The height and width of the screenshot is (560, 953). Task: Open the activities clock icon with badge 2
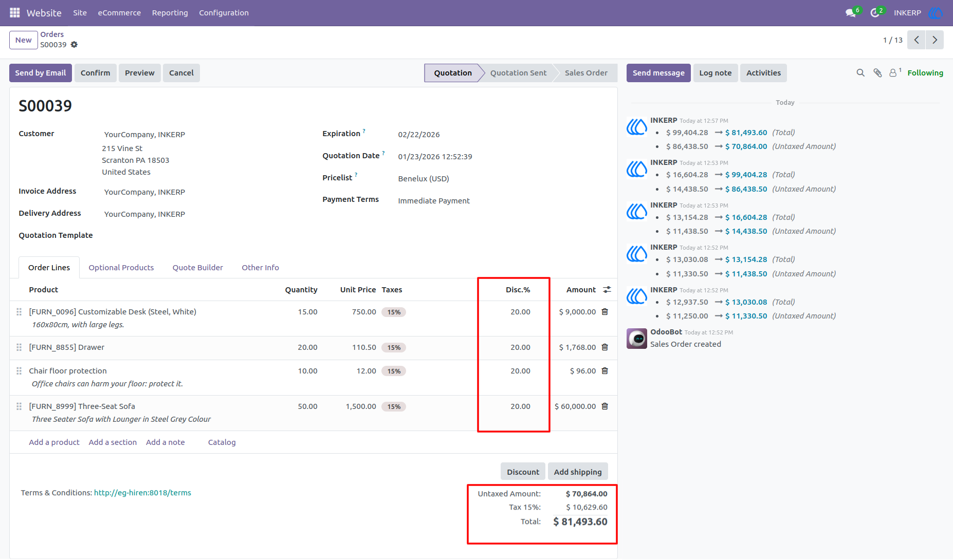click(x=876, y=13)
